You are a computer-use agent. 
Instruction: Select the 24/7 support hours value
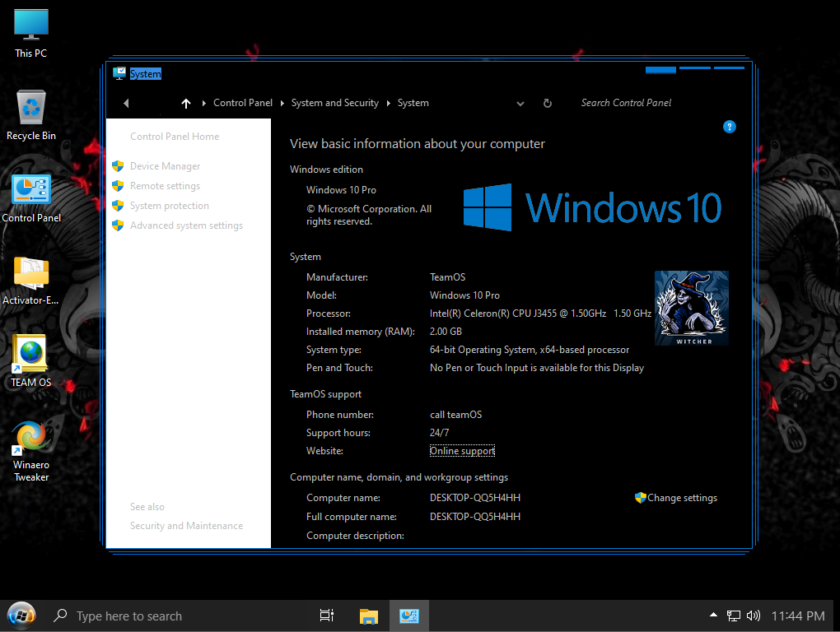point(439,432)
